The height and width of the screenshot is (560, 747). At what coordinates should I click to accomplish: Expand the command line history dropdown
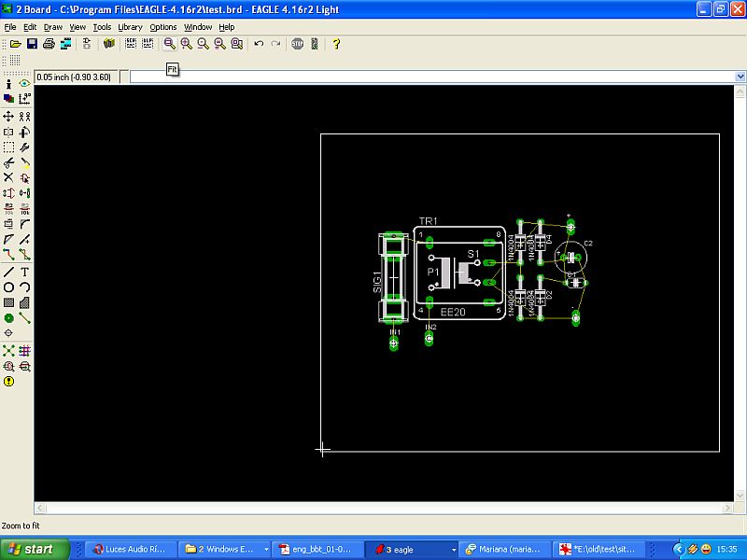click(740, 77)
